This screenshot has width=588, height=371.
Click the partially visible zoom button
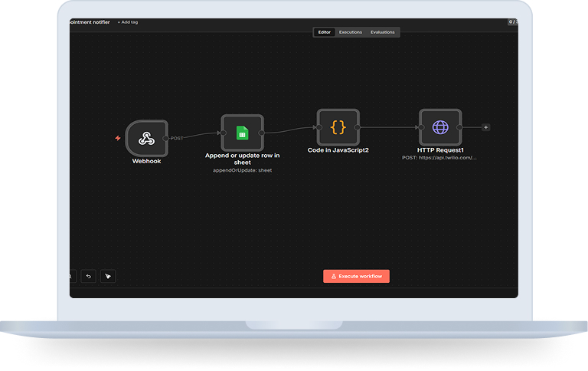pos(72,276)
